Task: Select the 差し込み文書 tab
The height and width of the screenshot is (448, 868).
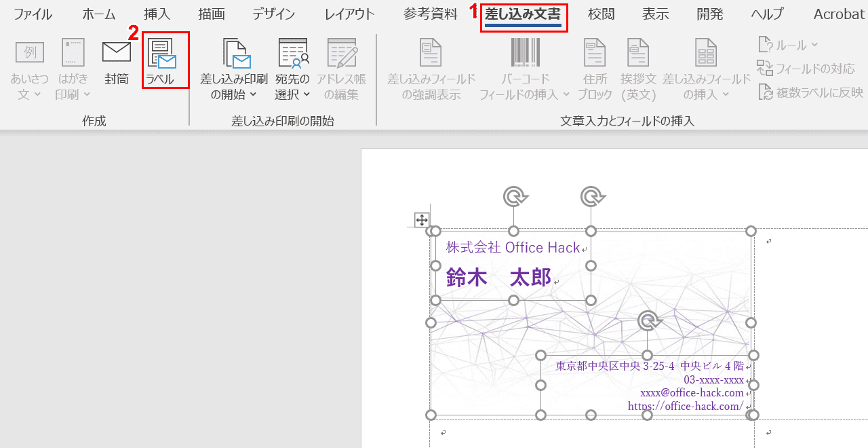Action: (x=523, y=14)
